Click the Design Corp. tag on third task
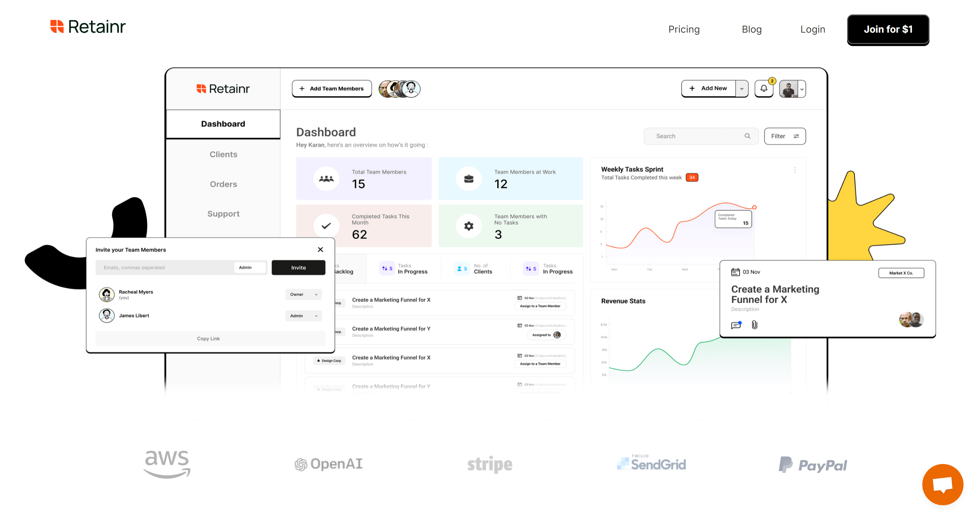 pos(329,360)
